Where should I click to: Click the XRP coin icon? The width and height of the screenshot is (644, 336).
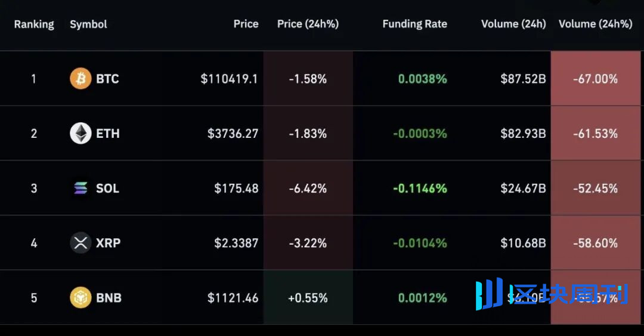[x=80, y=243]
